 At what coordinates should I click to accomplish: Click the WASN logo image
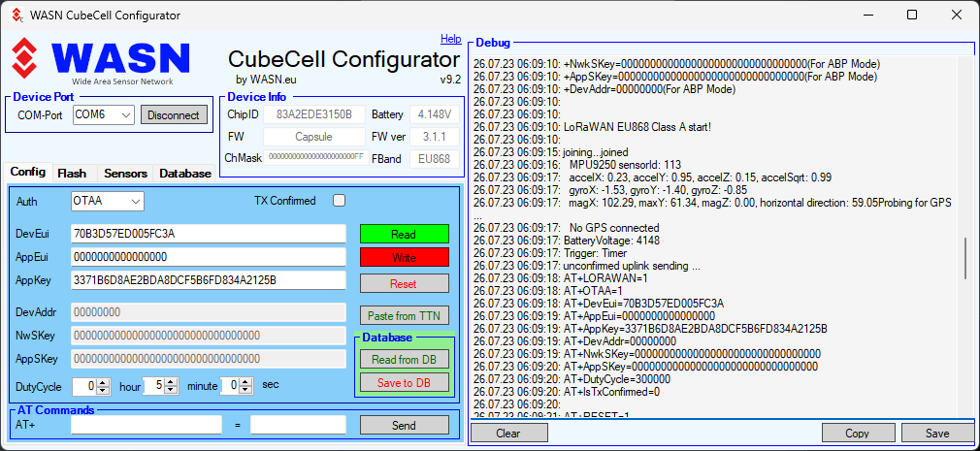pos(101,61)
